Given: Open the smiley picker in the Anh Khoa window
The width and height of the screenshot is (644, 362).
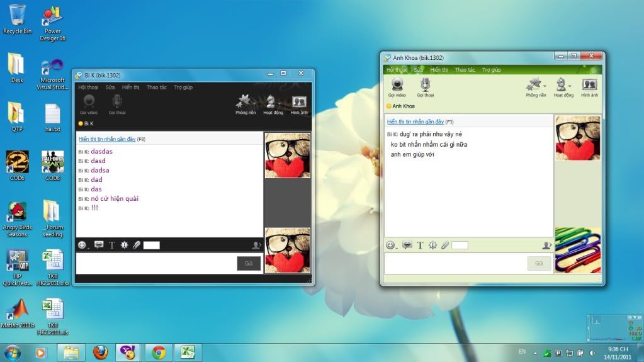Looking at the screenshot, I should pos(390,246).
